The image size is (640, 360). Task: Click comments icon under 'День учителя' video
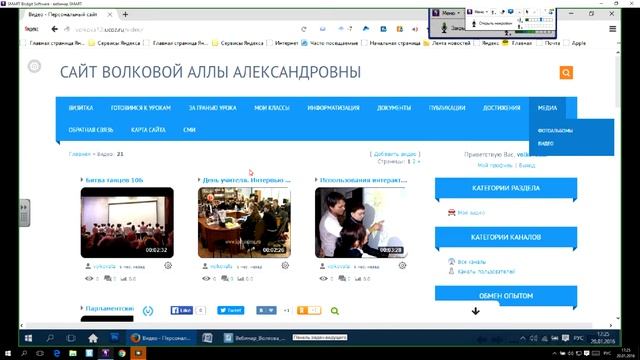click(225, 279)
